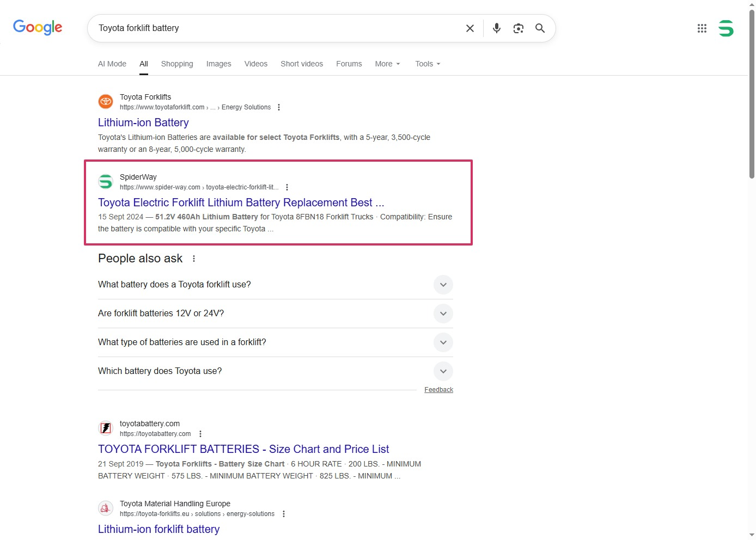Click the magnifying glass search button
Screen dimensions: 756x540
click(540, 28)
